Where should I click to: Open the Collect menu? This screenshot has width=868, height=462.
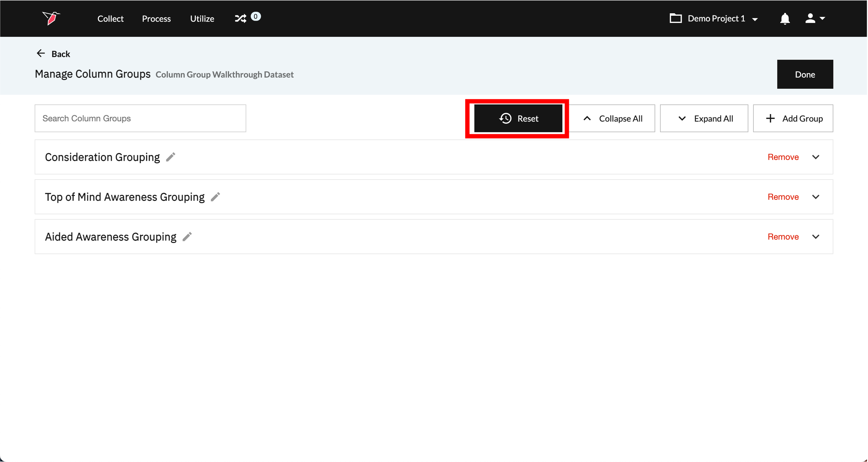coord(110,19)
